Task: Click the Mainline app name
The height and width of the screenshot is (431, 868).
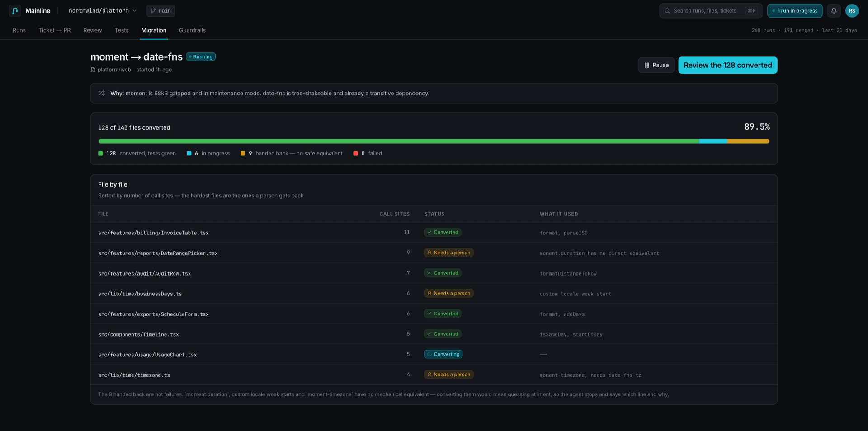Action: pos(38,11)
